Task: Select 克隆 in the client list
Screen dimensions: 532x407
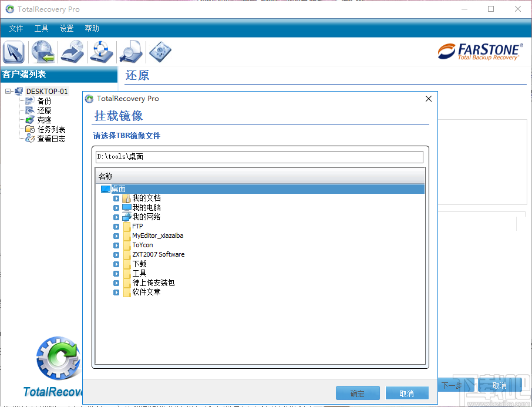Action: pyautogui.click(x=45, y=119)
